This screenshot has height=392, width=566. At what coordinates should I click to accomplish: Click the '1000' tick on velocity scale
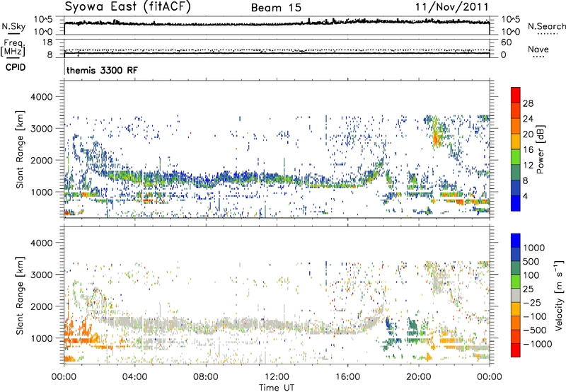[x=534, y=248]
